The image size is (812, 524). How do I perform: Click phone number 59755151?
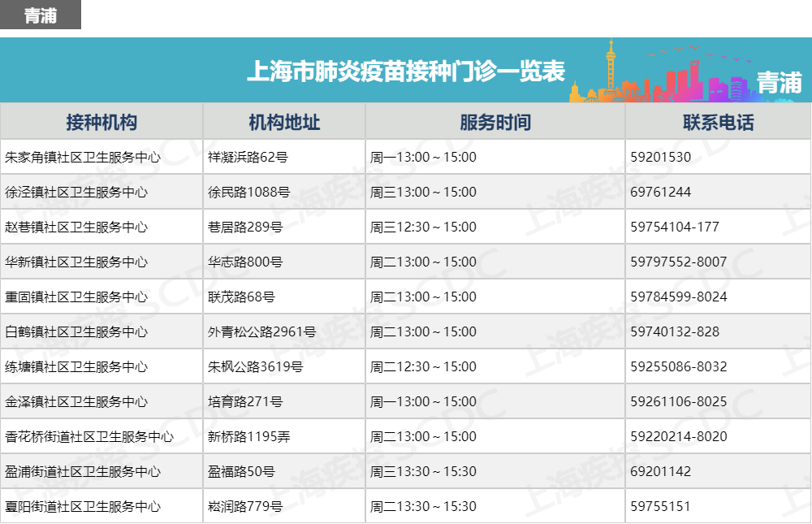click(660, 506)
